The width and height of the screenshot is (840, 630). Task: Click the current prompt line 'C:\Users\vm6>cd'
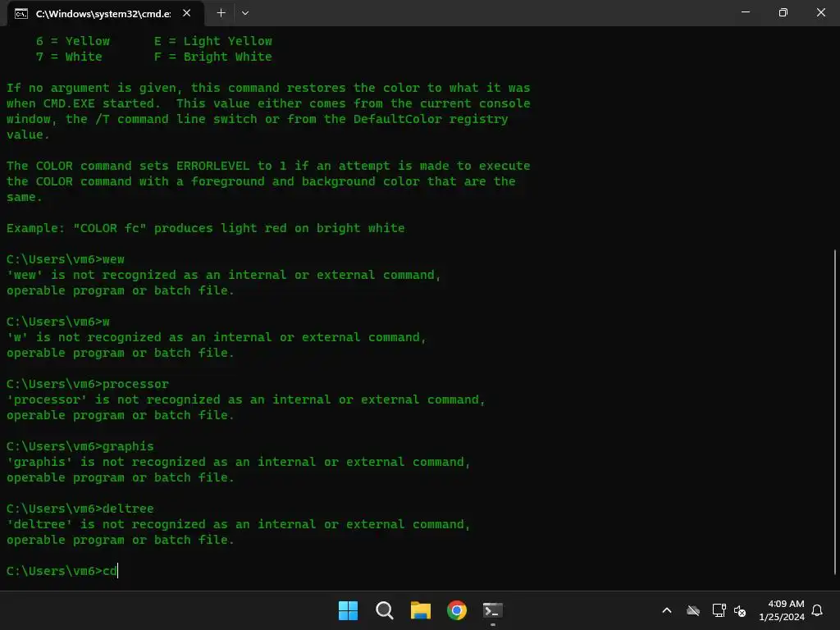[x=62, y=571]
